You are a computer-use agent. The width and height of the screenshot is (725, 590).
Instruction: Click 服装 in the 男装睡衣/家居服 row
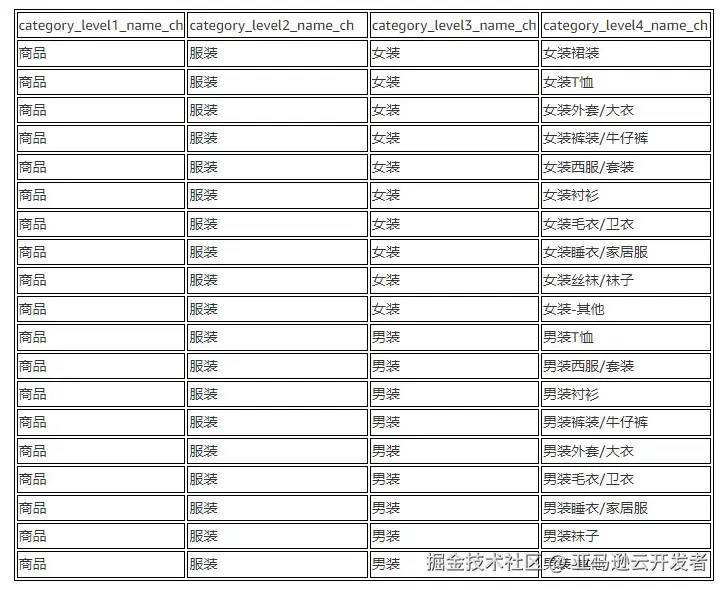pyautogui.click(x=277, y=508)
